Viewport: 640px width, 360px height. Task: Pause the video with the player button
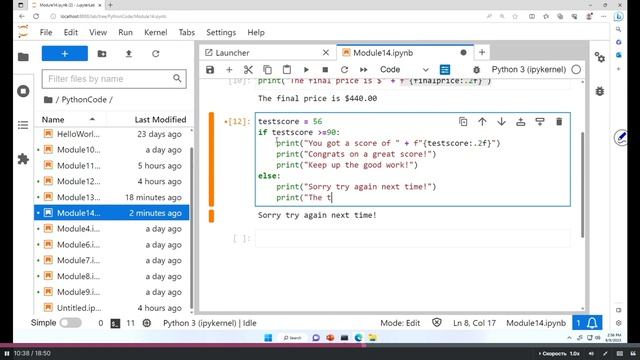7,353
